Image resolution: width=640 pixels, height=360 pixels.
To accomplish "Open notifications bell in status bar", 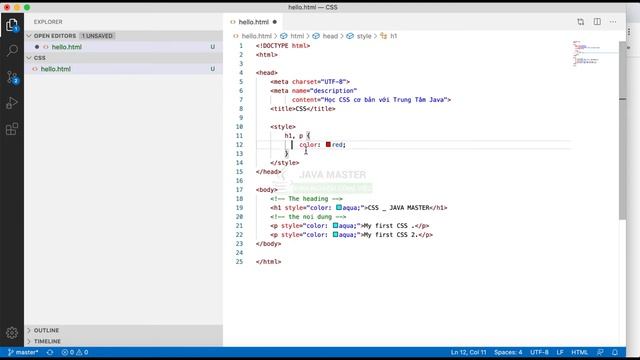I will pos(615,352).
